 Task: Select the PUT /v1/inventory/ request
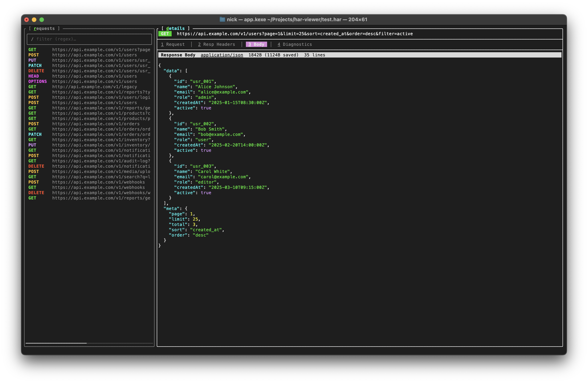89,145
